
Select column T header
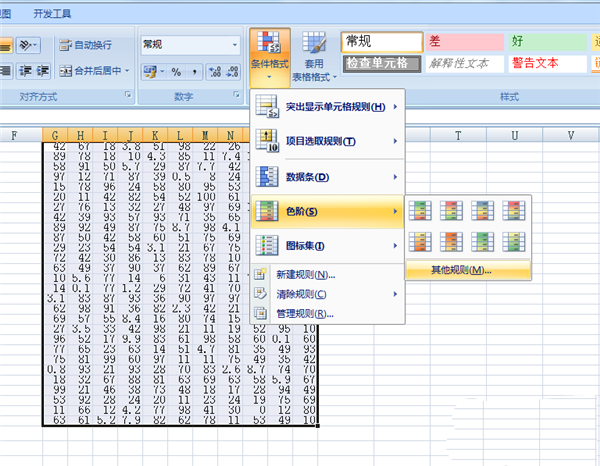458,135
